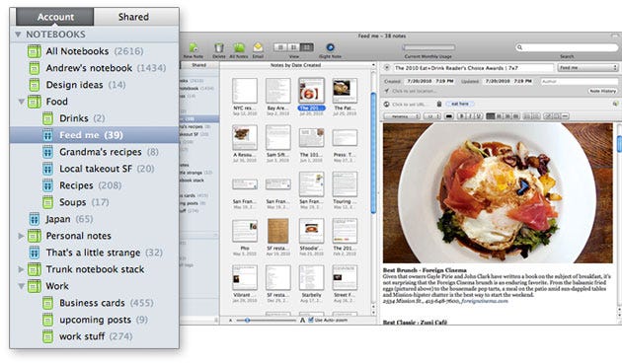The height and width of the screenshot is (364, 622).
Task: Click the Business cards notebook icon
Action: (x=47, y=303)
